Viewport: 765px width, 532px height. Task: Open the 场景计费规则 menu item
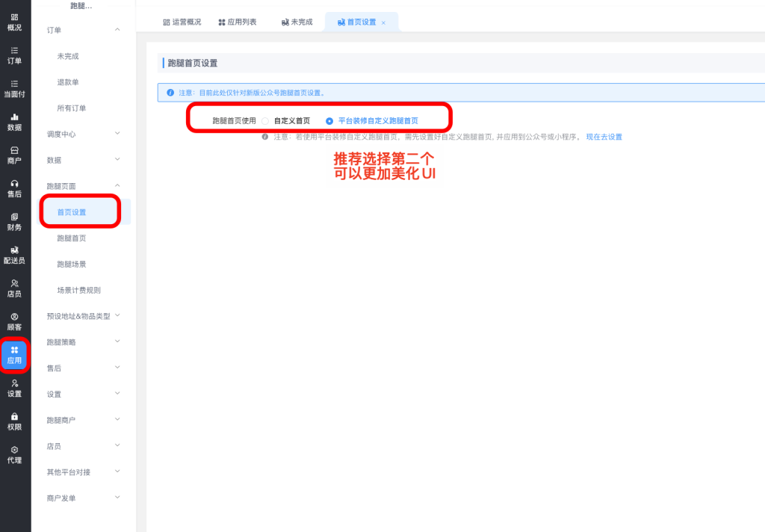[x=78, y=291]
